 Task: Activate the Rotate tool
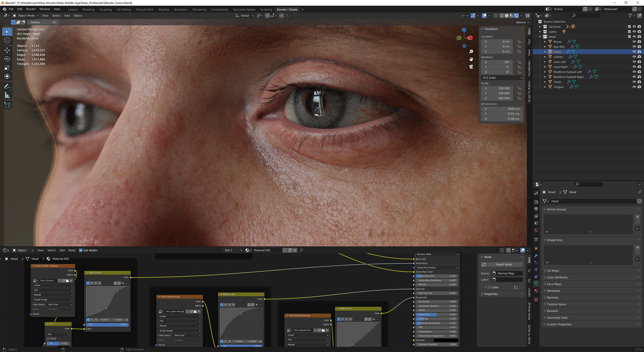click(7, 59)
